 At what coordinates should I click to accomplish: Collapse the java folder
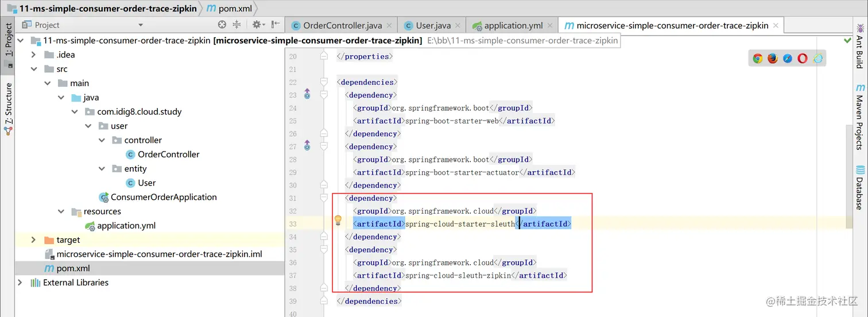click(x=61, y=98)
